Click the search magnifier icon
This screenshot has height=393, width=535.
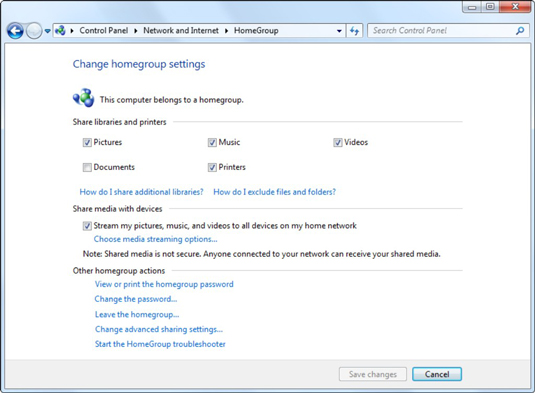click(x=520, y=31)
